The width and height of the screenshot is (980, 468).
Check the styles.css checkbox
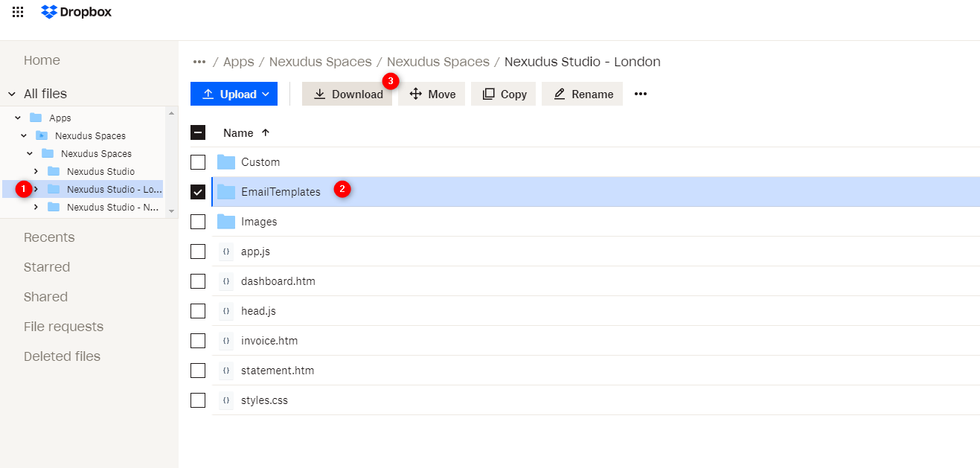click(198, 400)
